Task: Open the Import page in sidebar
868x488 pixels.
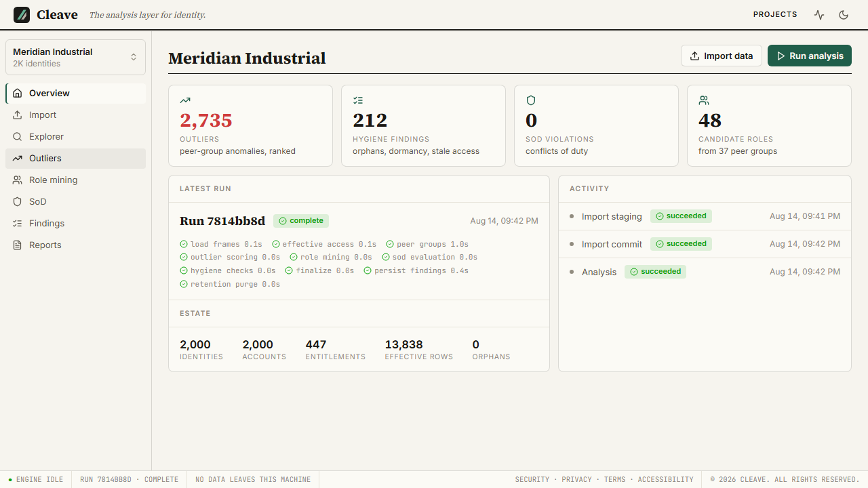Action: [x=75, y=115]
